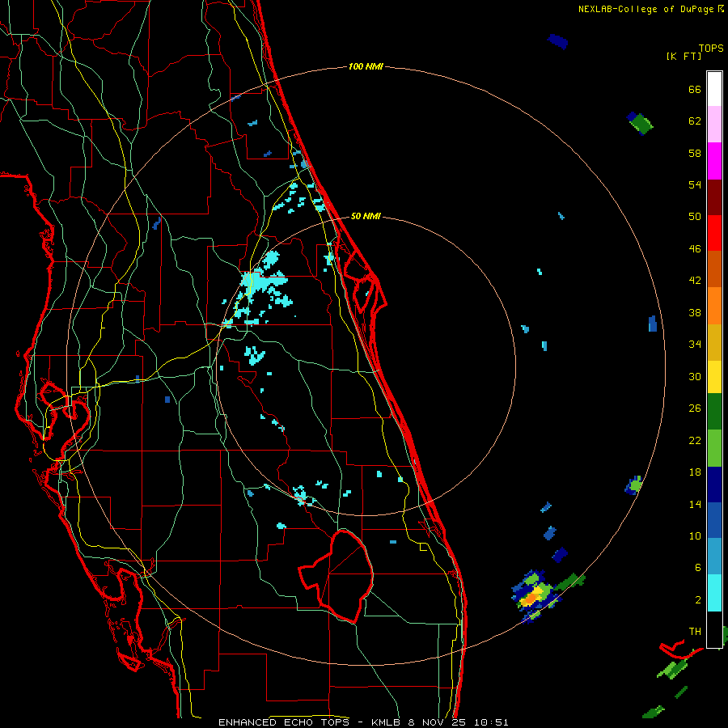728x728 pixels.
Task: Click the legend value 34
Action: coord(695,344)
